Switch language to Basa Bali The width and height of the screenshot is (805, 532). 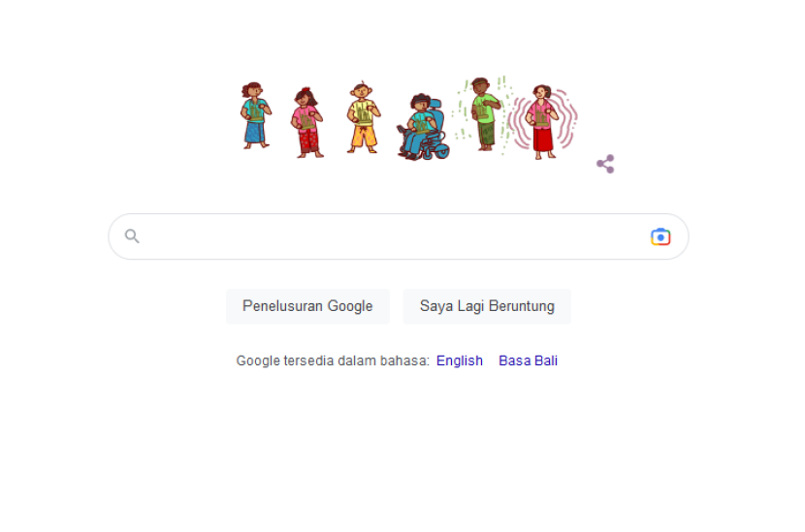tap(528, 360)
